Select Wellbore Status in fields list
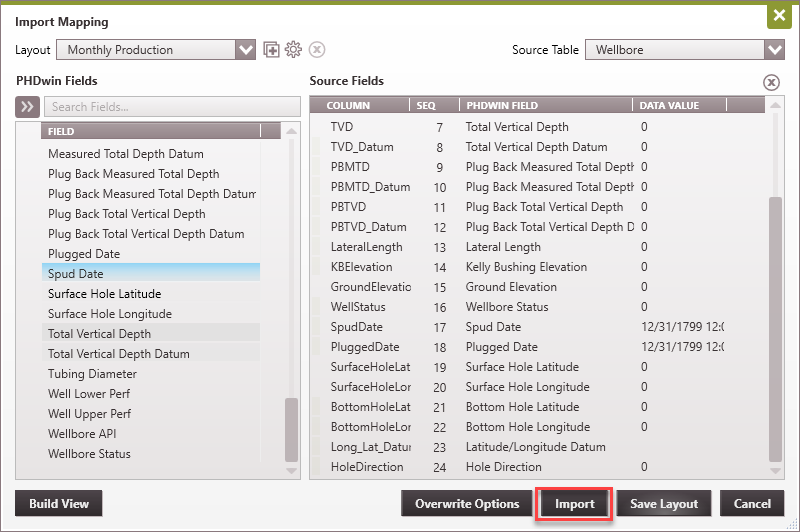Viewport: 800px width, 532px height. click(x=151, y=453)
